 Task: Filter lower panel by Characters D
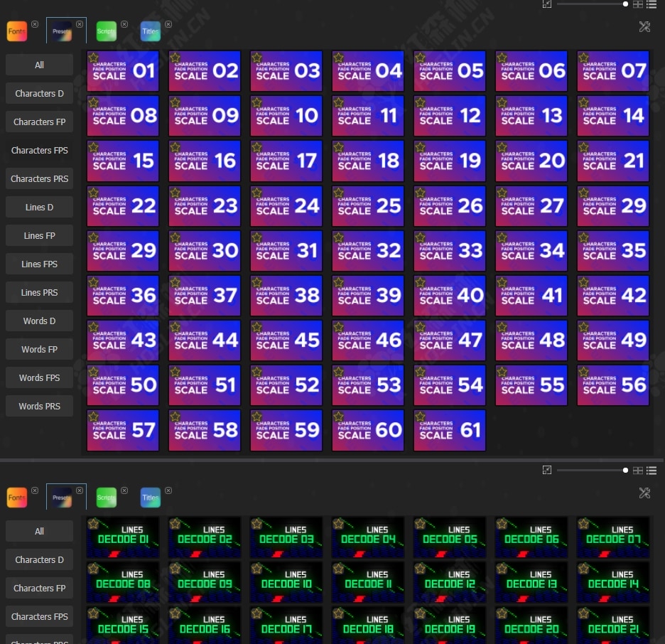tap(40, 559)
